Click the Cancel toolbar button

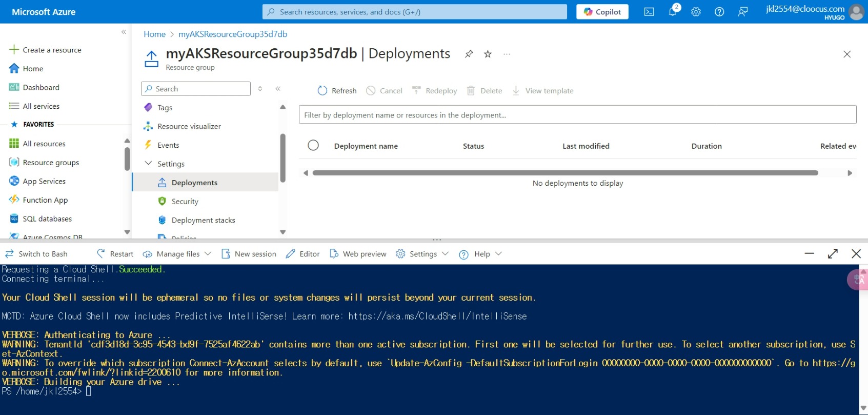click(x=384, y=91)
